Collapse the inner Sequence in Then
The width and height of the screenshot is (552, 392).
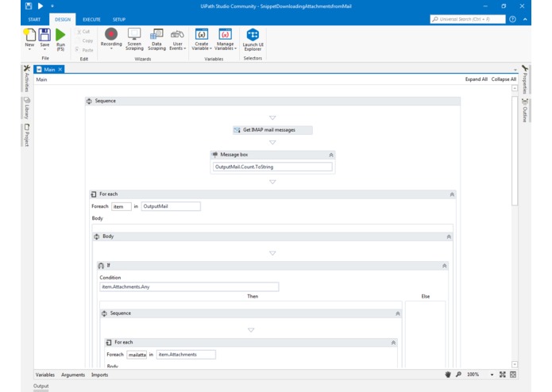[398, 313]
